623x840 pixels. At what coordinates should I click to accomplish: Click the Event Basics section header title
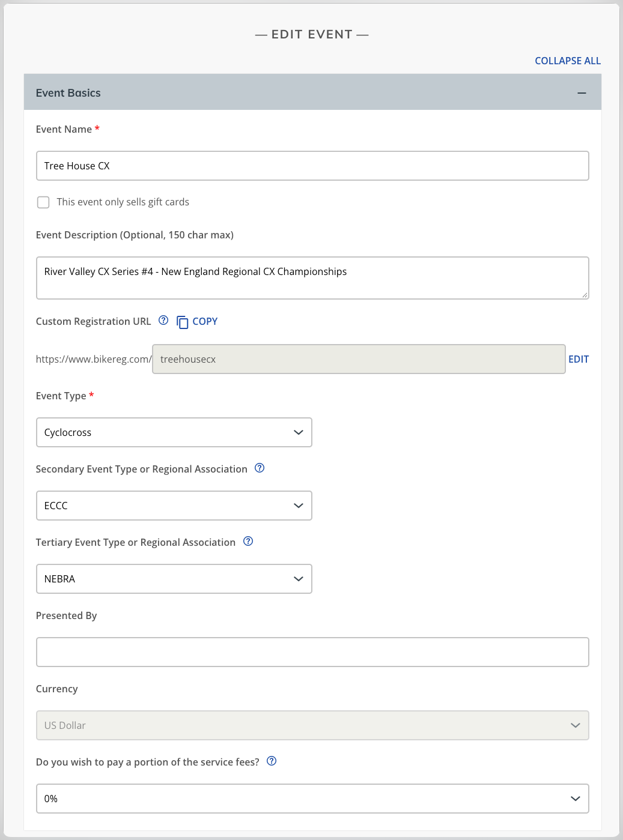tap(68, 93)
